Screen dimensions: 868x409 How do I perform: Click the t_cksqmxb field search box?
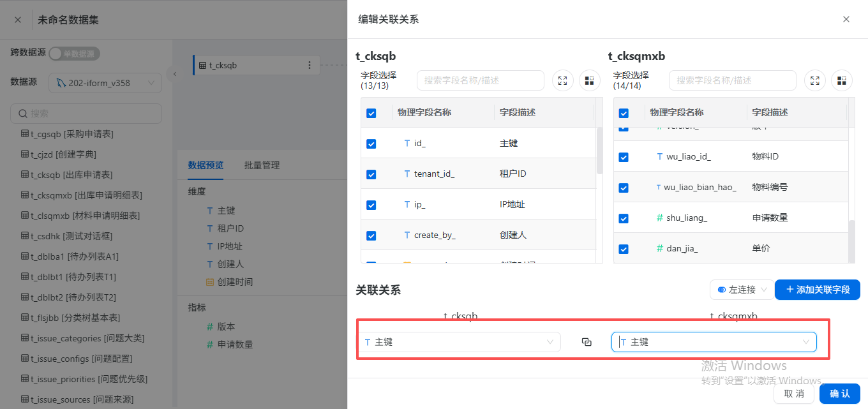pyautogui.click(x=733, y=80)
